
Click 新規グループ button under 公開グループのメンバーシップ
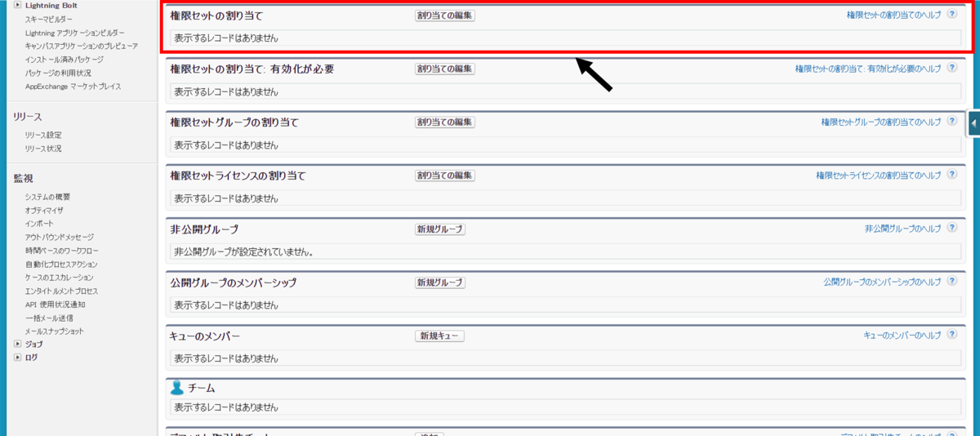pyautogui.click(x=440, y=283)
